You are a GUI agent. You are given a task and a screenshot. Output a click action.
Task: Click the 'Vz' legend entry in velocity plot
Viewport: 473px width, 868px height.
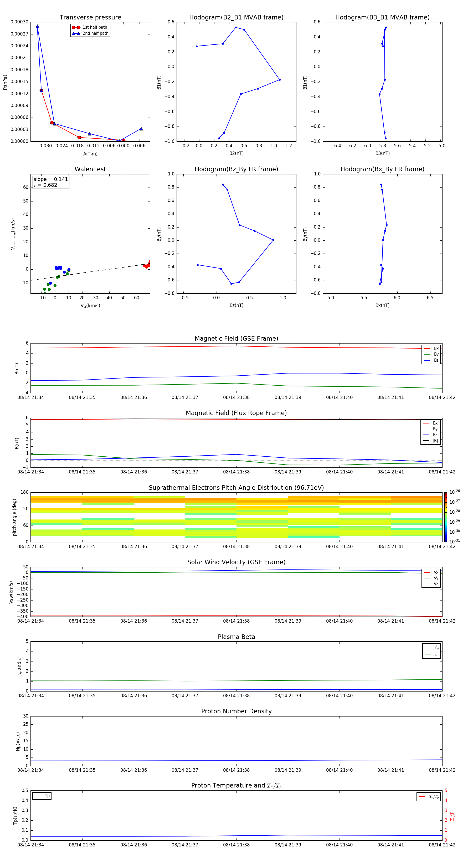[x=431, y=584]
